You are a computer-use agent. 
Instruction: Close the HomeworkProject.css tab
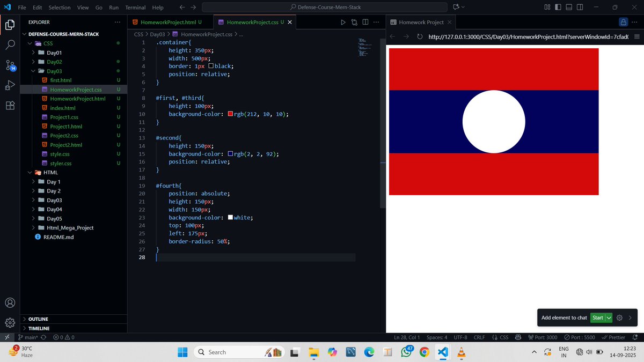(290, 23)
